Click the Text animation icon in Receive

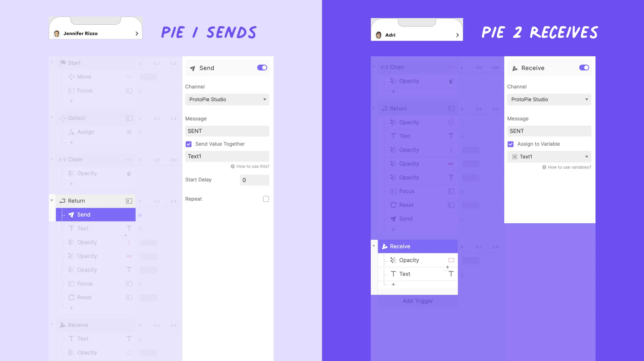click(393, 273)
